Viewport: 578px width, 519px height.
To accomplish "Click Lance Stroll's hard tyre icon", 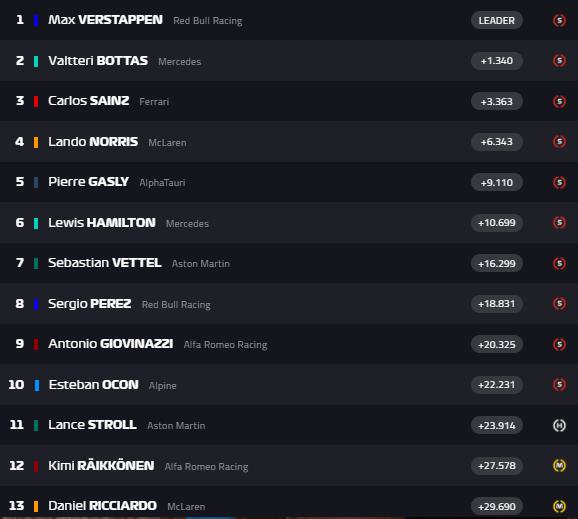I will (559, 425).
